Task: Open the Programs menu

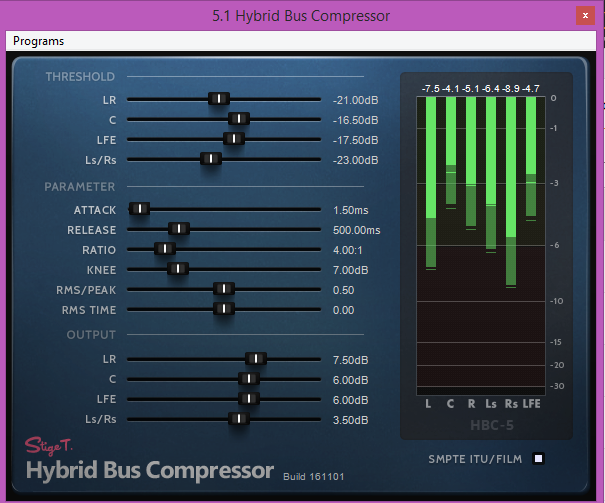Action: coord(38,41)
